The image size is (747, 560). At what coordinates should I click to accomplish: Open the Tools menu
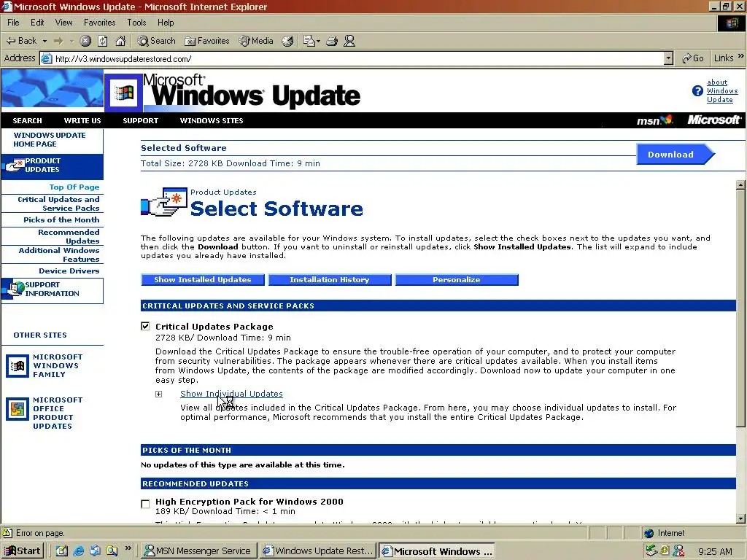136,23
